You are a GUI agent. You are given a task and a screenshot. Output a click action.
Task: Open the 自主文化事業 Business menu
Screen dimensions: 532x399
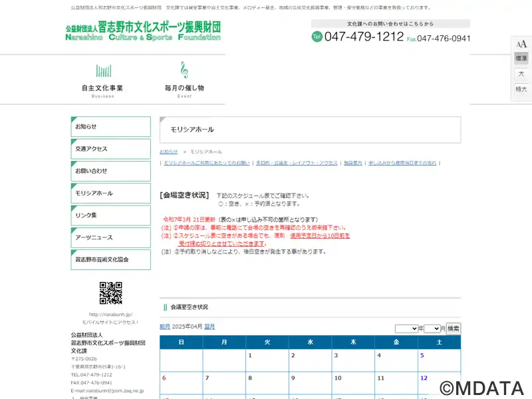[102, 80]
